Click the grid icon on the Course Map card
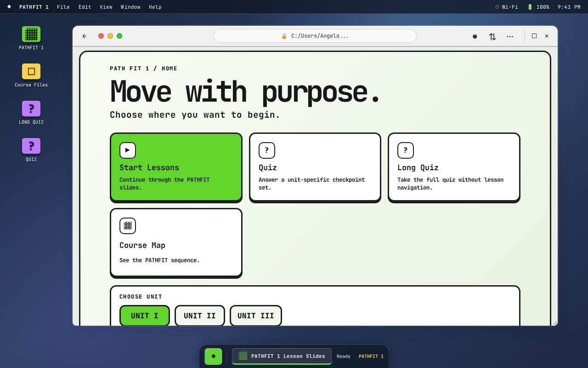 click(128, 225)
